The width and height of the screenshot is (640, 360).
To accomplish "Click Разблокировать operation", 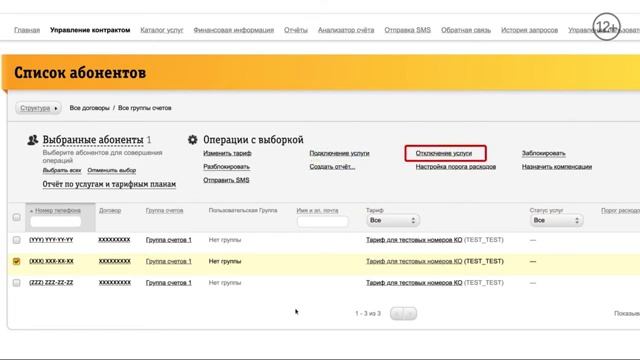I will (x=227, y=167).
